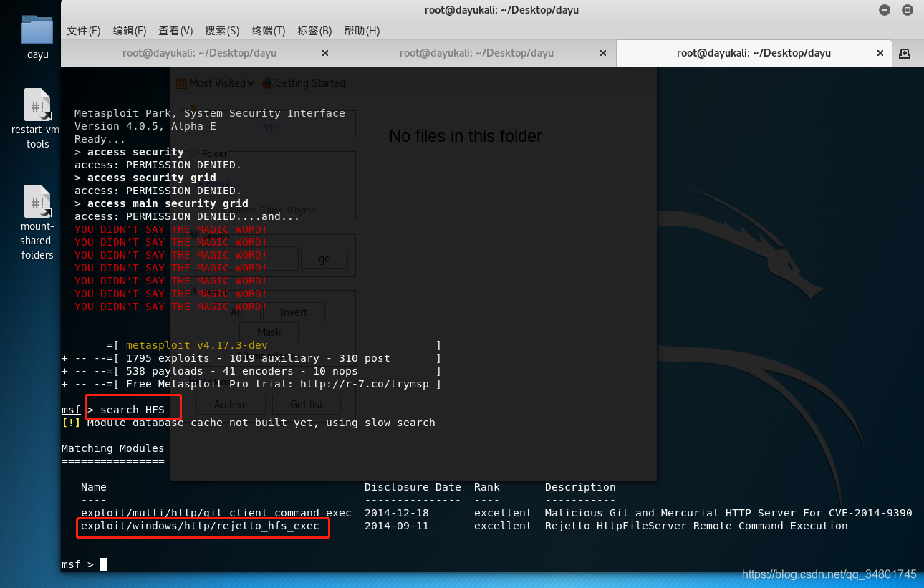Screen dimensions: 924x588
Task: Click the date '2014-12-18'
Action: click(x=397, y=513)
